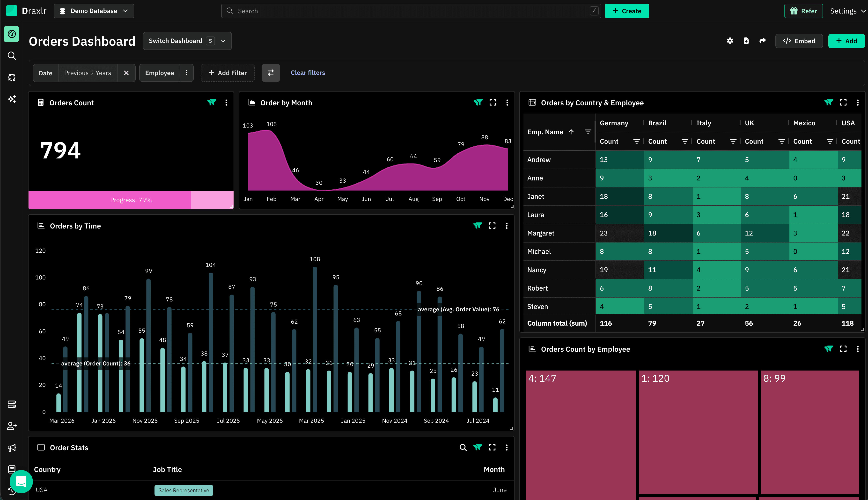
Task: Click the Progress: 79% bar
Action: pyautogui.click(x=131, y=200)
